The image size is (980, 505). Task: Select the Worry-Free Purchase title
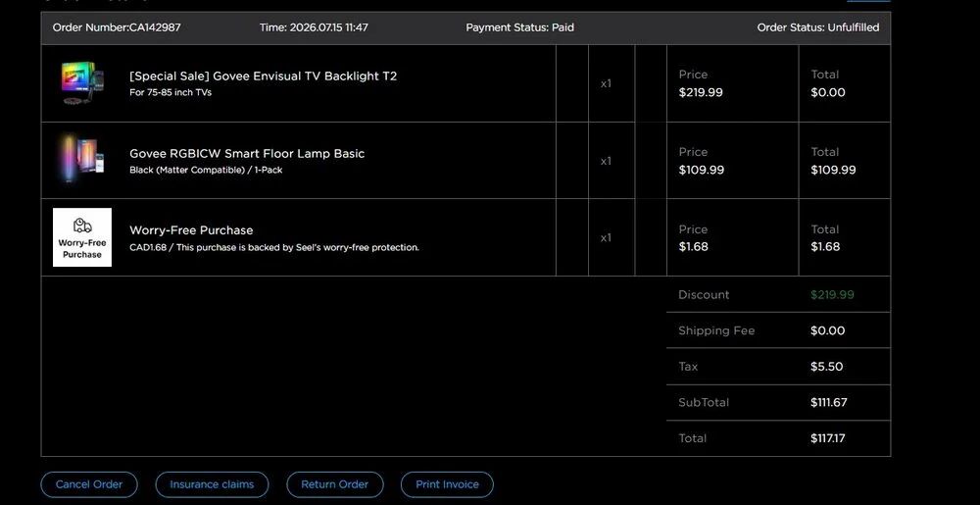click(x=191, y=230)
